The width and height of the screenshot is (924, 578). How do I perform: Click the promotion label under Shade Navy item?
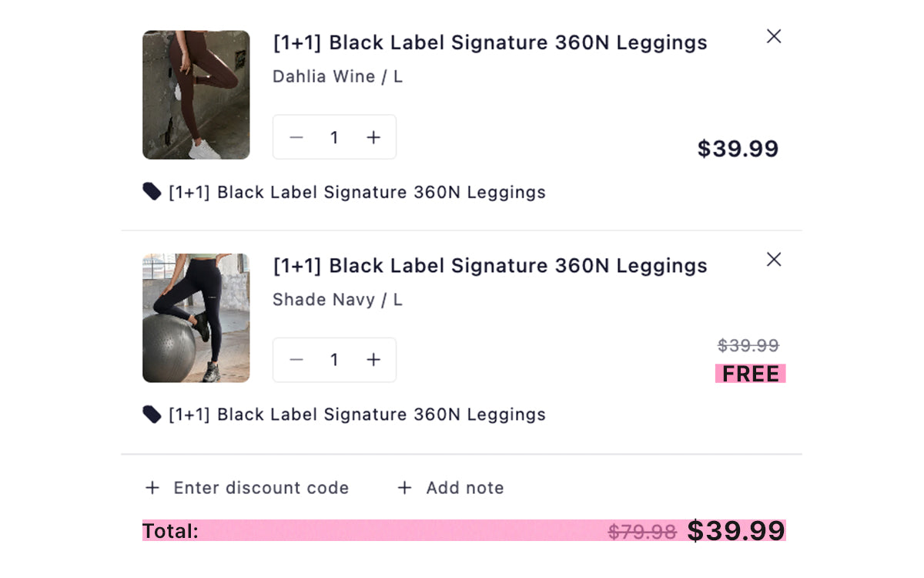(357, 415)
